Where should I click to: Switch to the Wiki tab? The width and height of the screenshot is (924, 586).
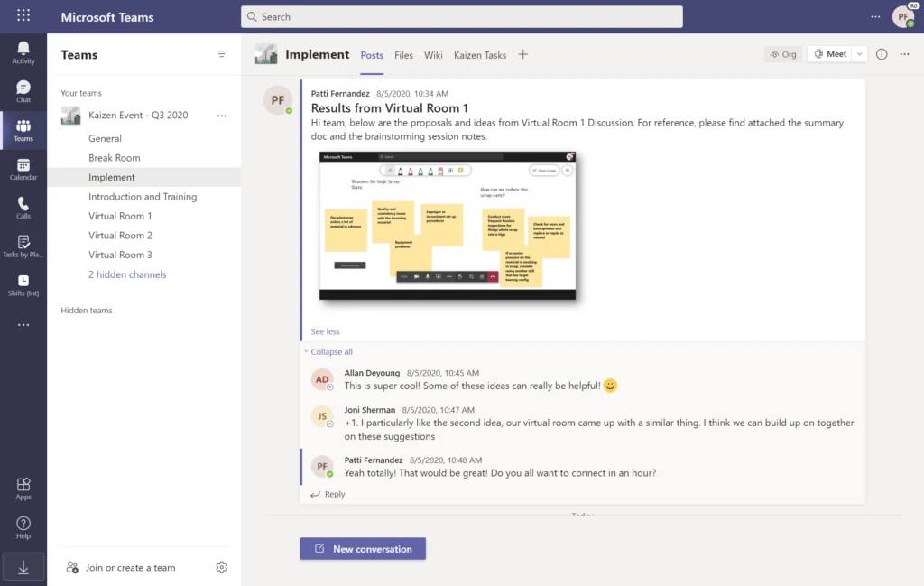433,55
